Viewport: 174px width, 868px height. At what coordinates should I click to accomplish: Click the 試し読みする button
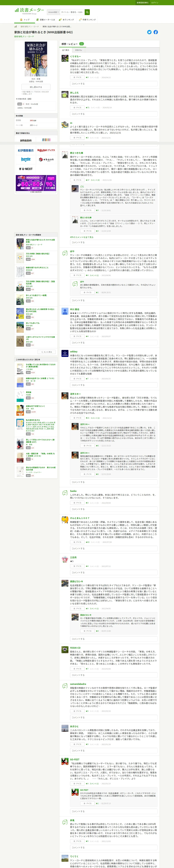[36, 87]
